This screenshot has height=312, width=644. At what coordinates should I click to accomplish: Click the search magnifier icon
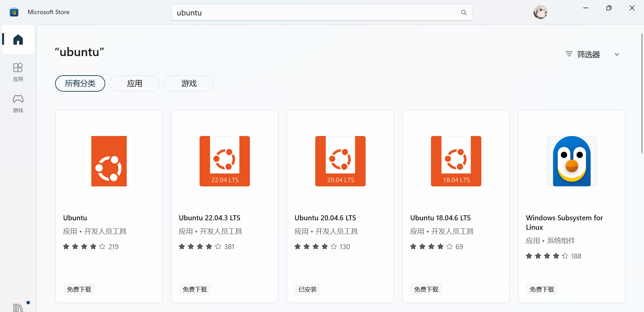(464, 12)
